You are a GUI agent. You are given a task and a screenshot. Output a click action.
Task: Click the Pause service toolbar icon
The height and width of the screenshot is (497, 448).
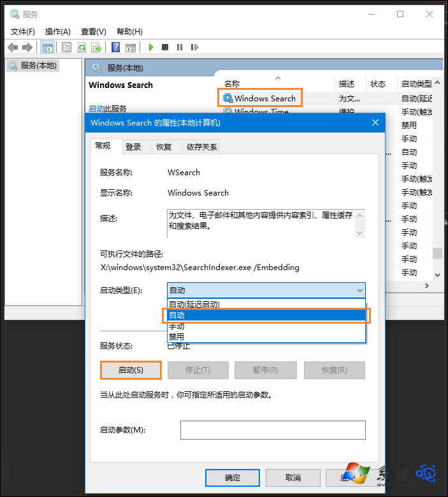tap(180, 47)
